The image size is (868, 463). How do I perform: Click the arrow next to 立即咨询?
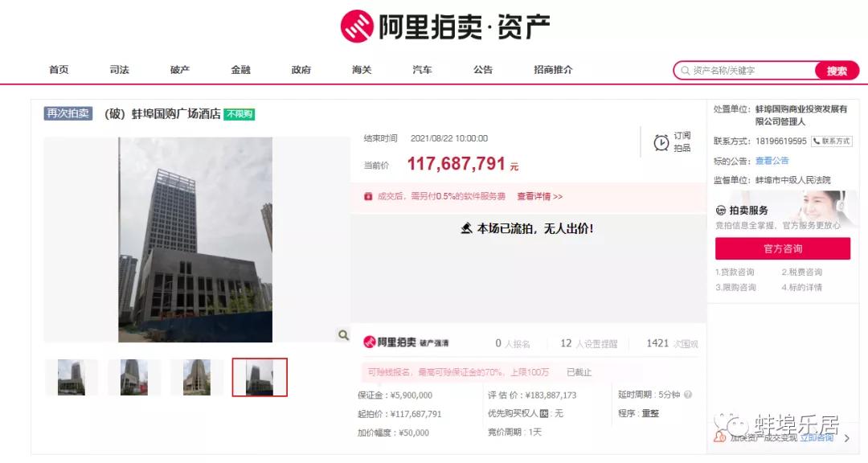846,438
